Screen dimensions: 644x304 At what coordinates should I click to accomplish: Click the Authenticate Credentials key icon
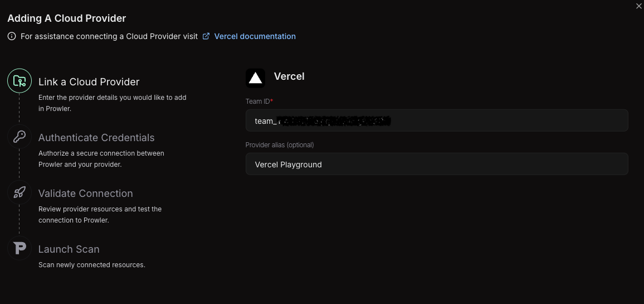[x=19, y=137]
